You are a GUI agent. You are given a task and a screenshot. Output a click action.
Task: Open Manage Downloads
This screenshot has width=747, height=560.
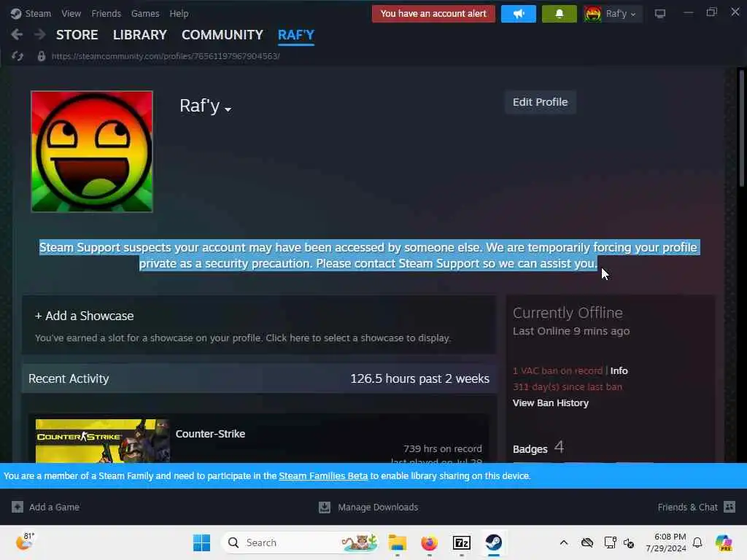point(378,507)
